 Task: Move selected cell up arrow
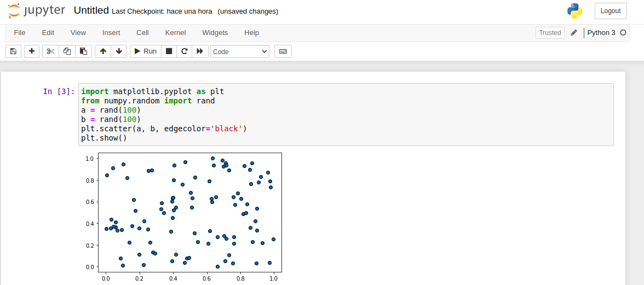[x=103, y=51]
